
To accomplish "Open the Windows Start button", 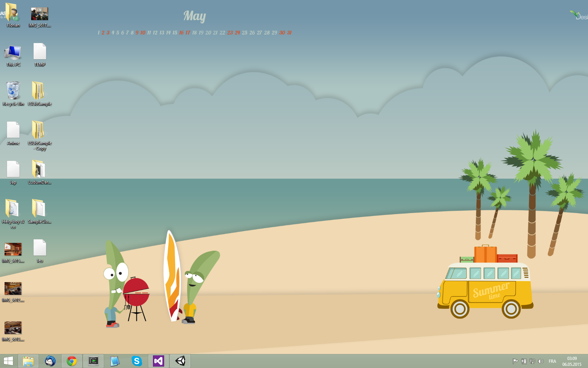I will coord(8,361).
